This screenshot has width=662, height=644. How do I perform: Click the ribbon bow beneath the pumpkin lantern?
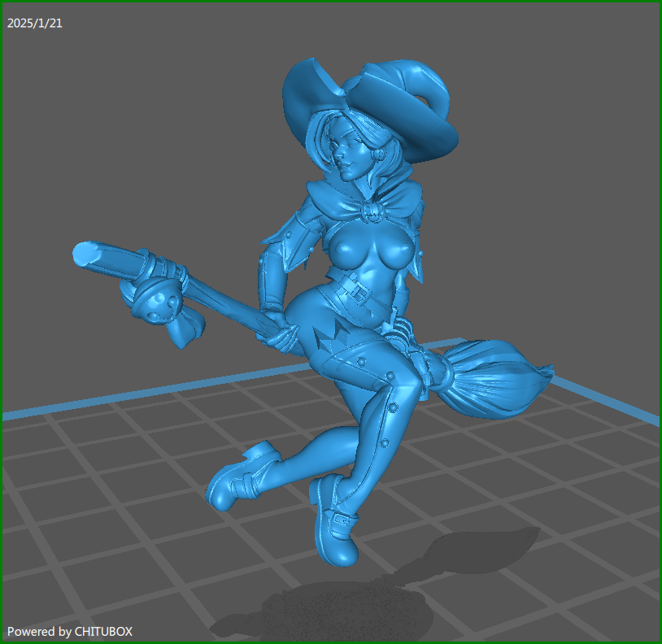(185, 328)
